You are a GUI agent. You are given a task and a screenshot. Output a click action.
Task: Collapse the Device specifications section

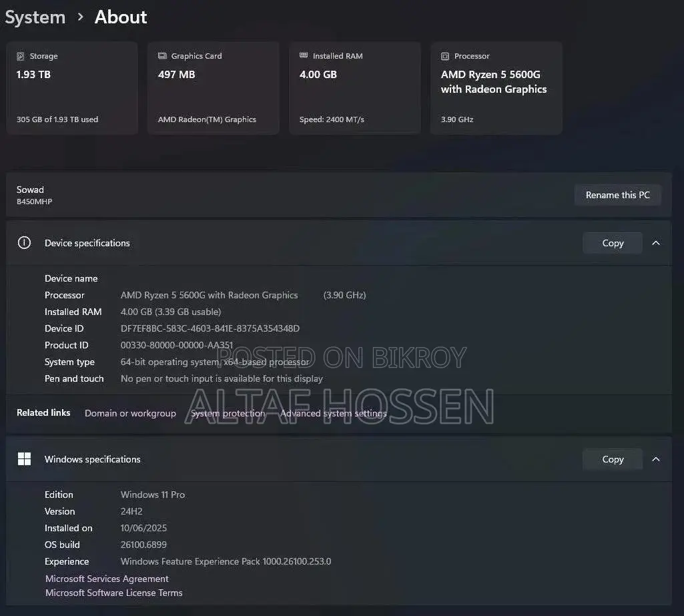pos(656,242)
